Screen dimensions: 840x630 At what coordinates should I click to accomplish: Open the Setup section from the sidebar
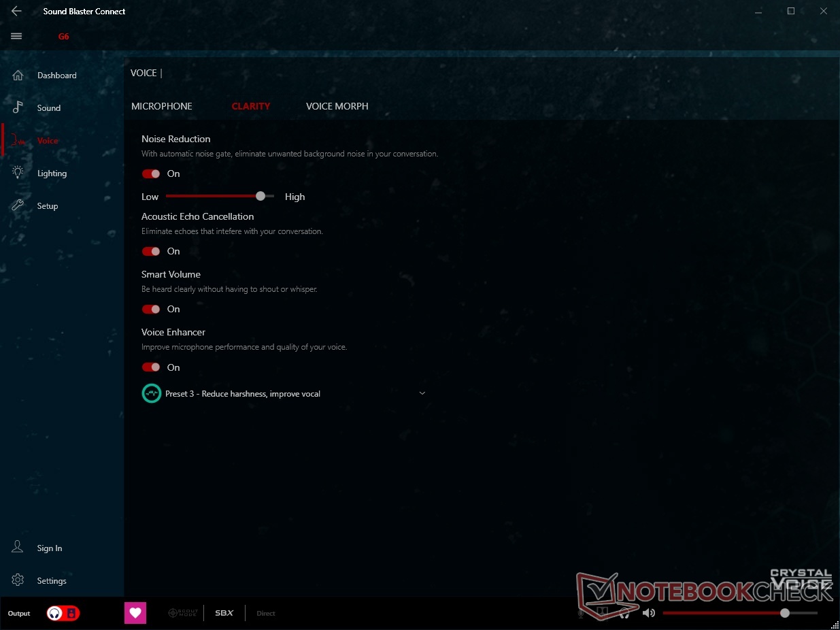click(62, 206)
